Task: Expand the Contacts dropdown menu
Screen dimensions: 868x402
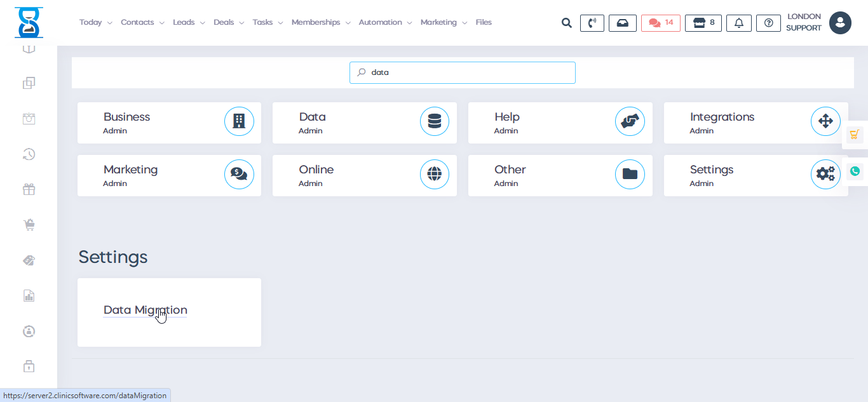Action: pyautogui.click(x=142, y=22)
